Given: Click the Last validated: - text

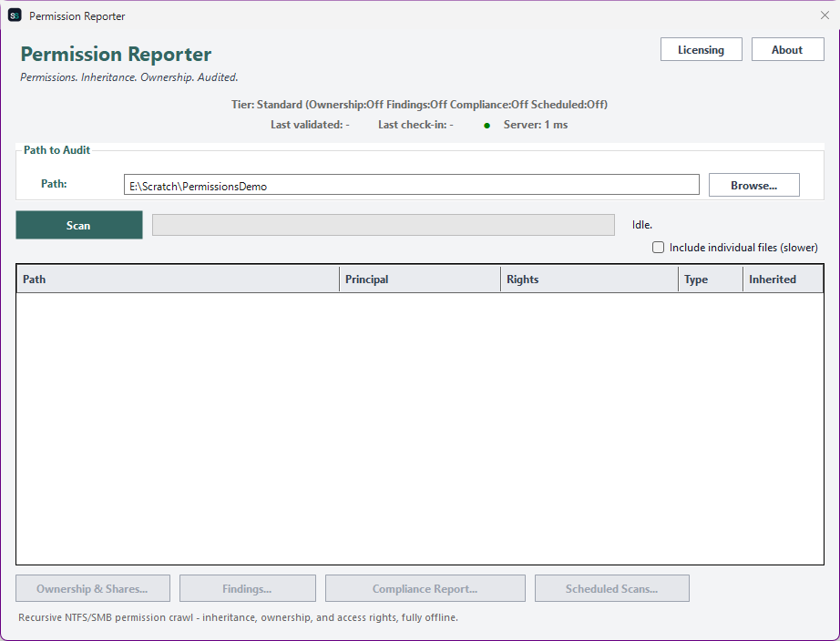Looking at the screenshot, I should [x=310, y=125].
